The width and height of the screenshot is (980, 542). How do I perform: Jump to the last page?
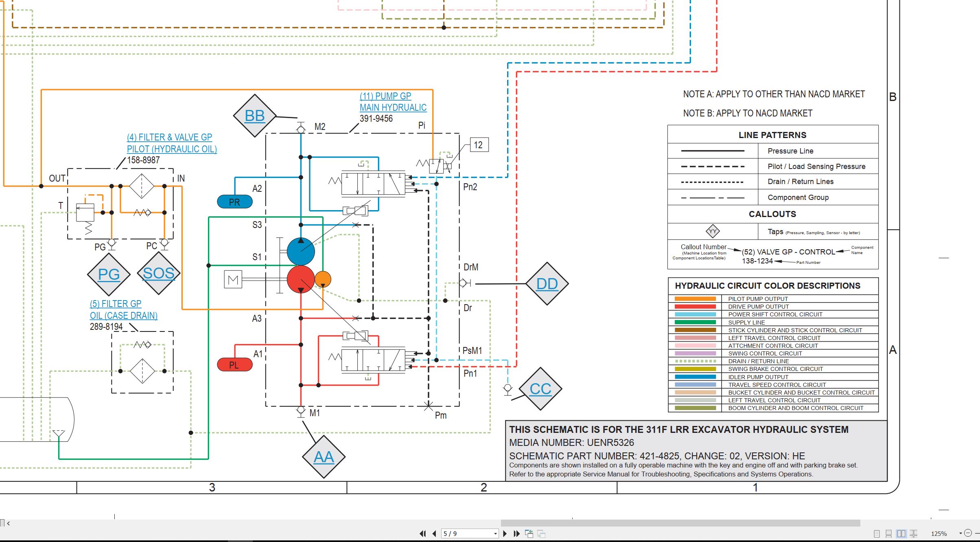click(x=517, y=533)
